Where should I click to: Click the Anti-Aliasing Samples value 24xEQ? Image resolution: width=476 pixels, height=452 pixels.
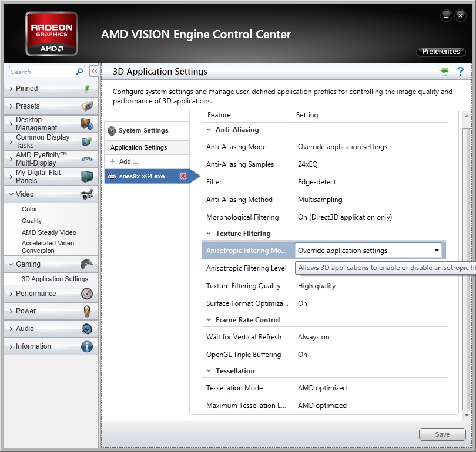(307, 164)
